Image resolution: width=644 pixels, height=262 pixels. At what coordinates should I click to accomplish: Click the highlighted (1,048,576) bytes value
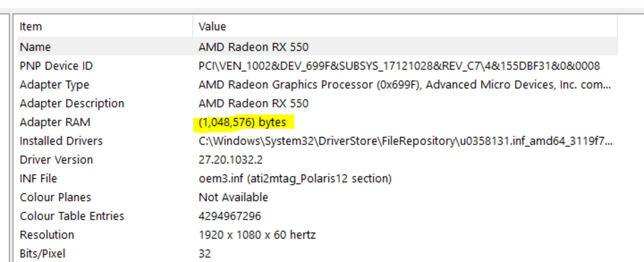coord(242,123)
